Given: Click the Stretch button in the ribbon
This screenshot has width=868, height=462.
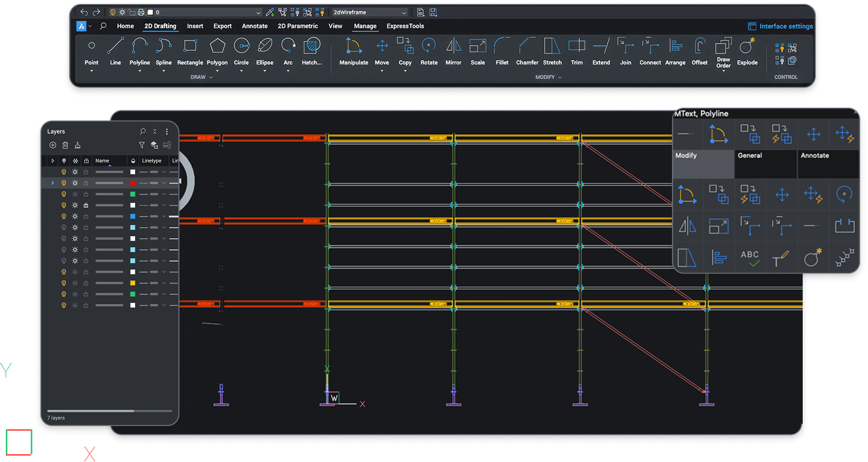Looking at the screenshot, I should (553, 51).
